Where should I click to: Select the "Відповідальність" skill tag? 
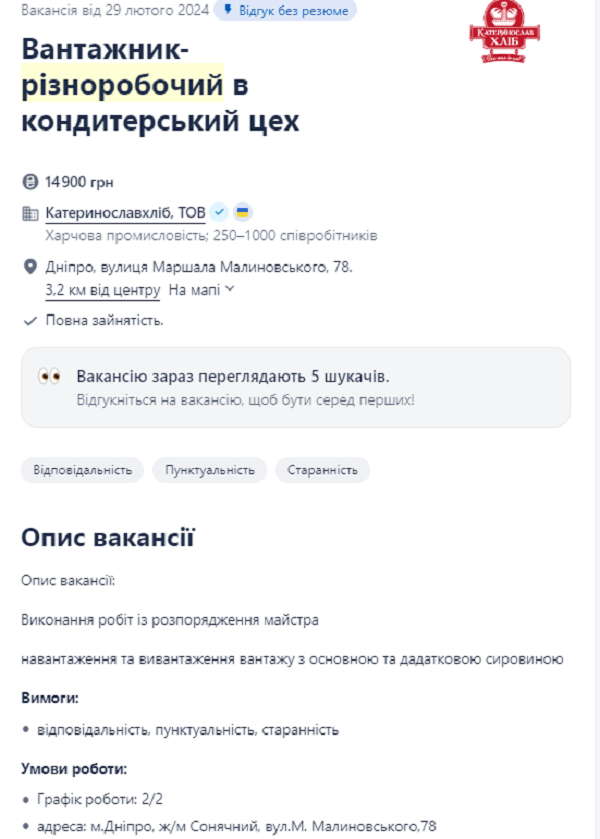[x=82, y=470]
